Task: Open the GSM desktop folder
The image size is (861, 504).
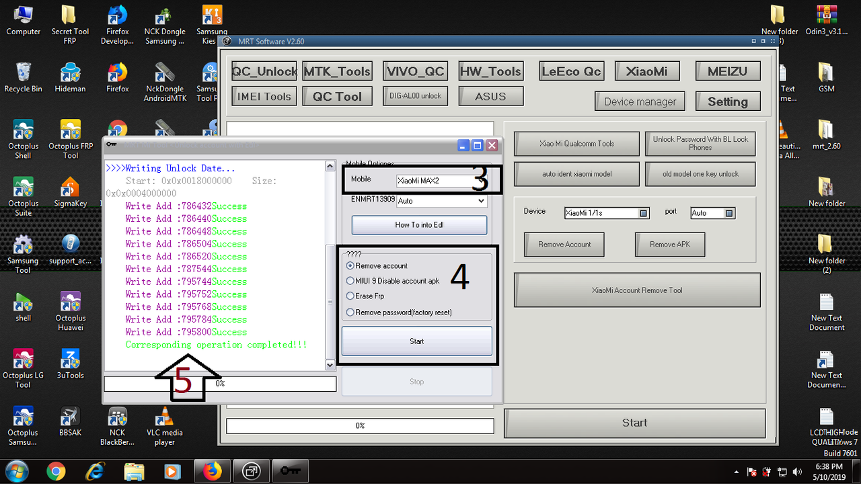Action: 827,77
